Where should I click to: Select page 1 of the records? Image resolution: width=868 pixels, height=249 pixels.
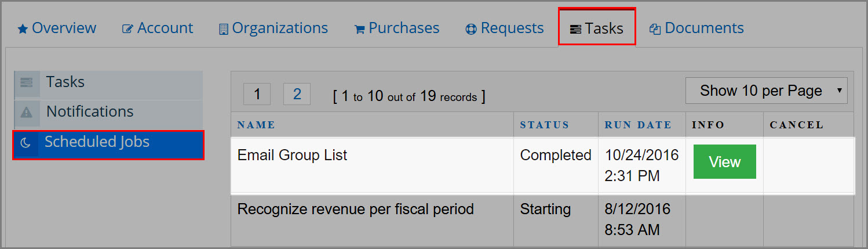coord(257,94)
